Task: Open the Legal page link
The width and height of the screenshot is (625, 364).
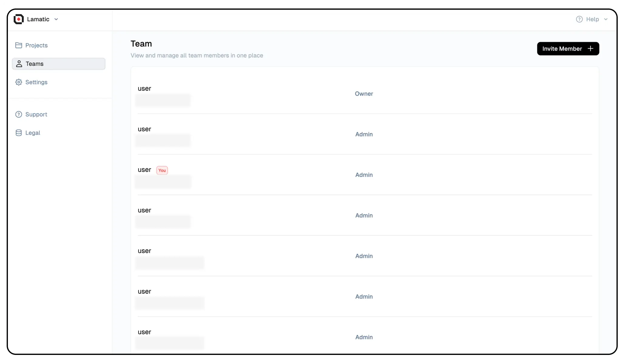Action: click(x=33, y=133)
